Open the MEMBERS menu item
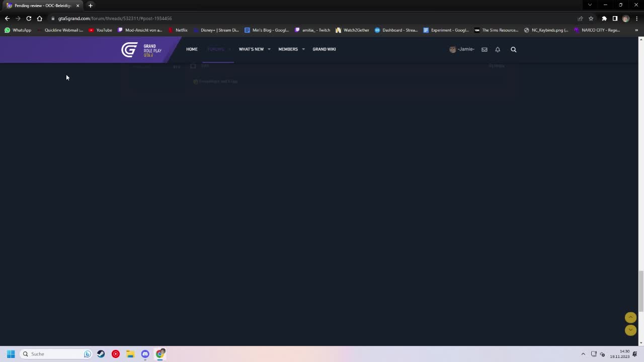Image resolution: width=644 pixels, height=362 pixels. [x=288, y=49]
